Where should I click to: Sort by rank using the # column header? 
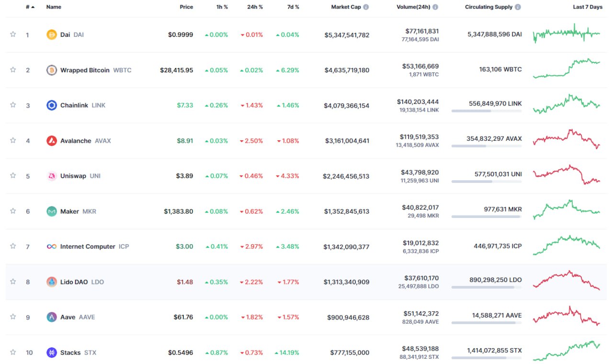pyautogui.click(x=30, y=7)
